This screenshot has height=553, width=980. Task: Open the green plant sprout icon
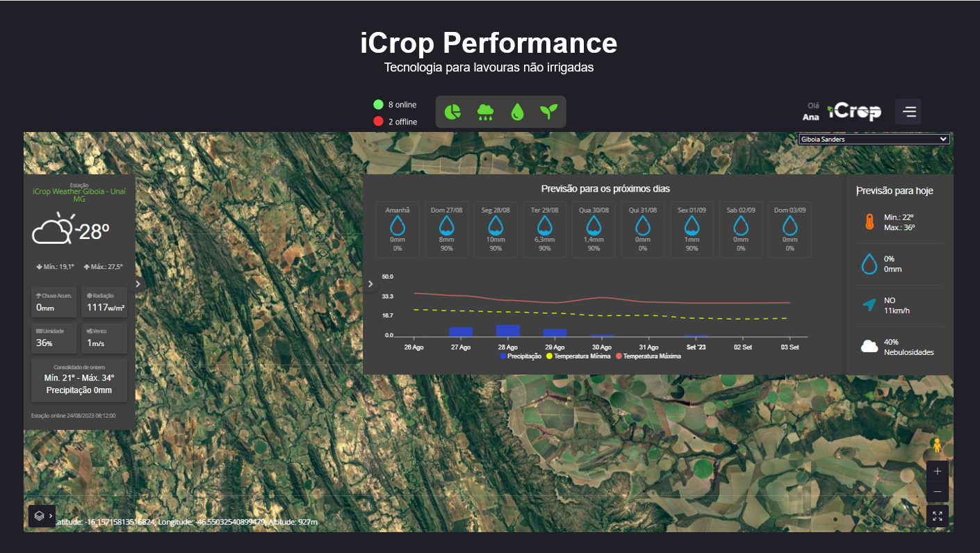click(x=549, y=112)
